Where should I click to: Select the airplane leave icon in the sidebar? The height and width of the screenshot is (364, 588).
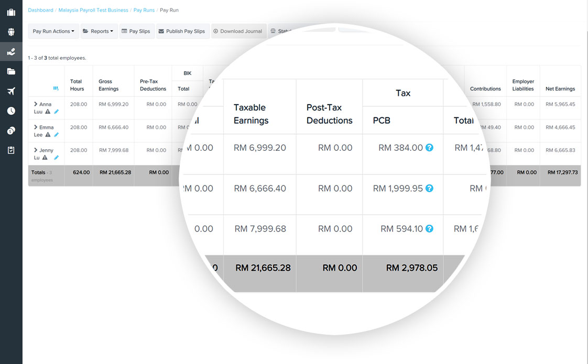point(11,91)
